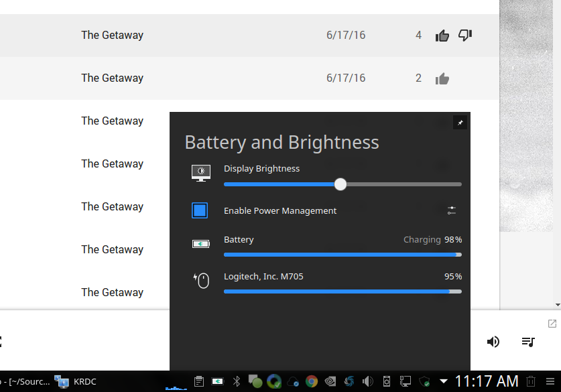
Task: Open the music player queue
Action: pos(528,342)
